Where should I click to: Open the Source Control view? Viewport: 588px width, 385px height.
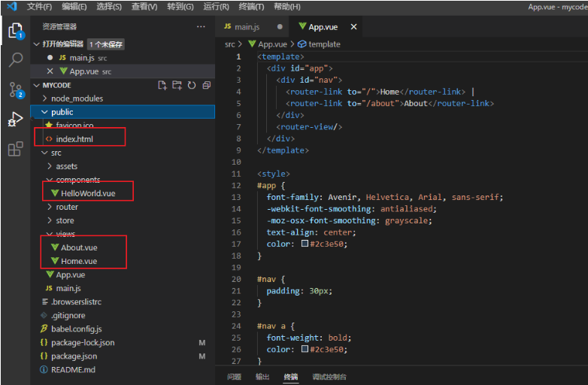pos(16,90)
